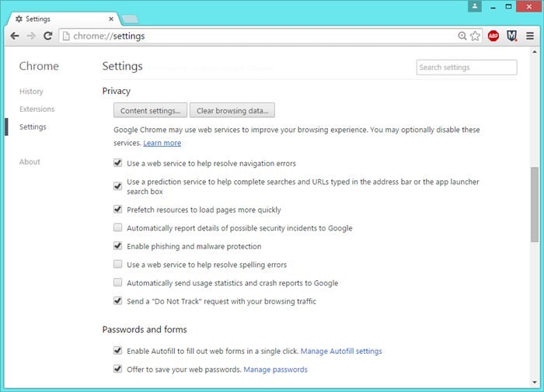
Task: Disable phishing and malware protection checkbox
Action: (118, 246)
